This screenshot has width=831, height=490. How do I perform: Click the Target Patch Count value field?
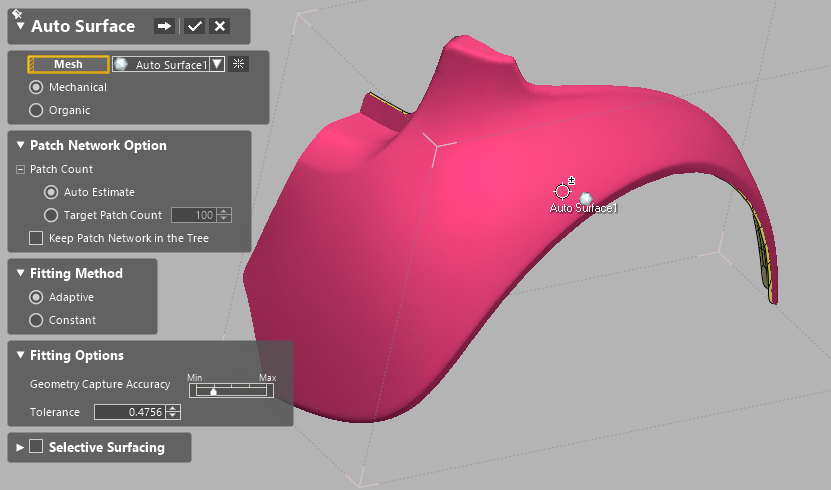coord(194,215)
